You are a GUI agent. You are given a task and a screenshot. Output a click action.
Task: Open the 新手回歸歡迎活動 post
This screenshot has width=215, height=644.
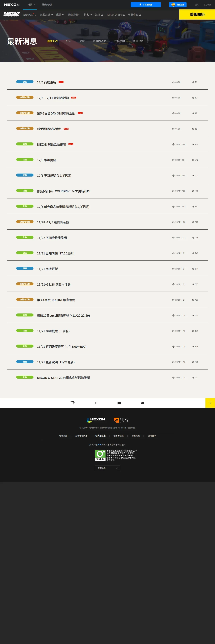coord(49,129)
